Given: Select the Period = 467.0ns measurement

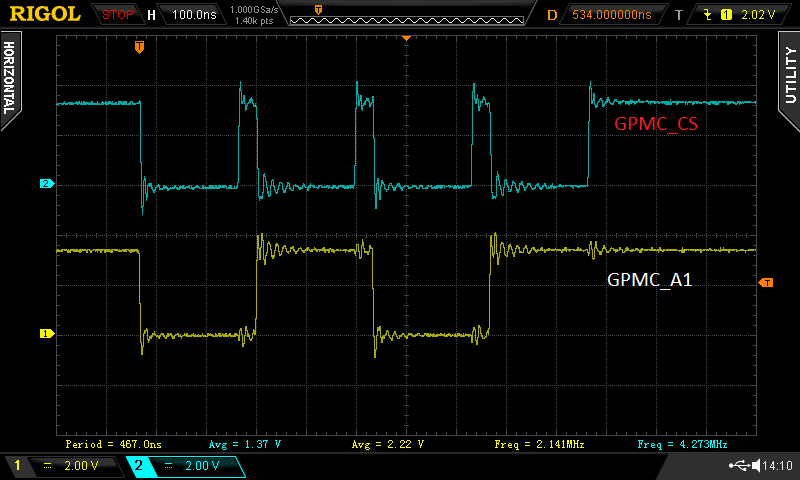Looking at the screenshot, I should click(x=113, y=444).
